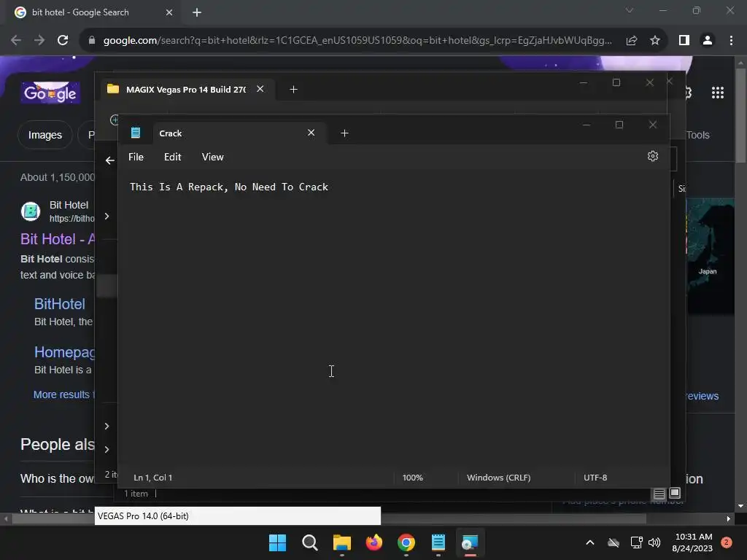Click the Bit Hotel site favicon
The image size is (747, 560).
pos(31,211)
